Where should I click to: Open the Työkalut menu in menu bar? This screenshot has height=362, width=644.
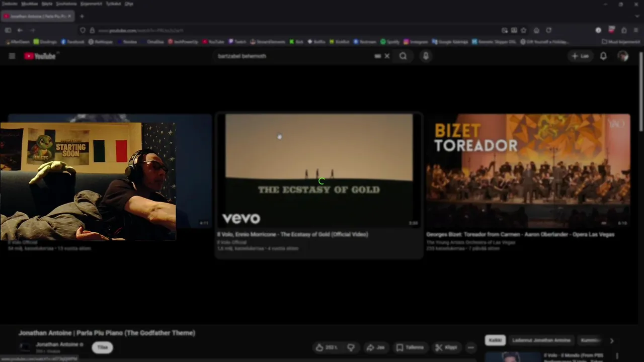tap(113, 4)
